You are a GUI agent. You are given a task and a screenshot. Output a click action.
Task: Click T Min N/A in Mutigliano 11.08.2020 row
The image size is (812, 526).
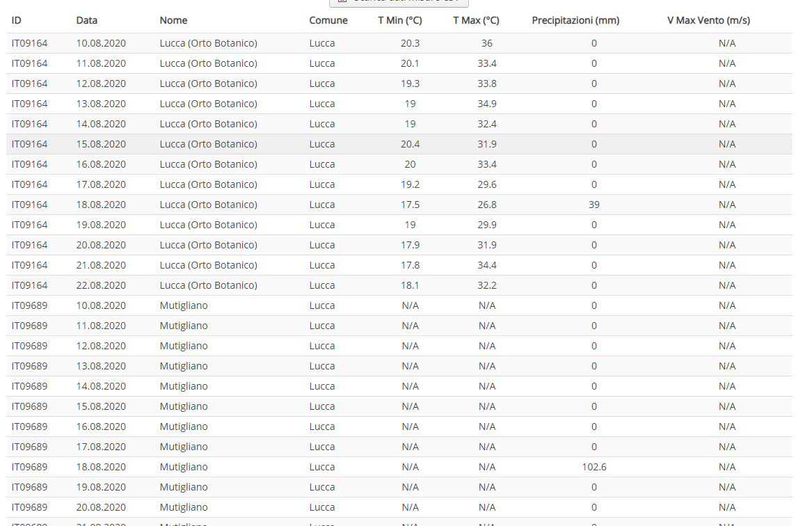(410, 326)
